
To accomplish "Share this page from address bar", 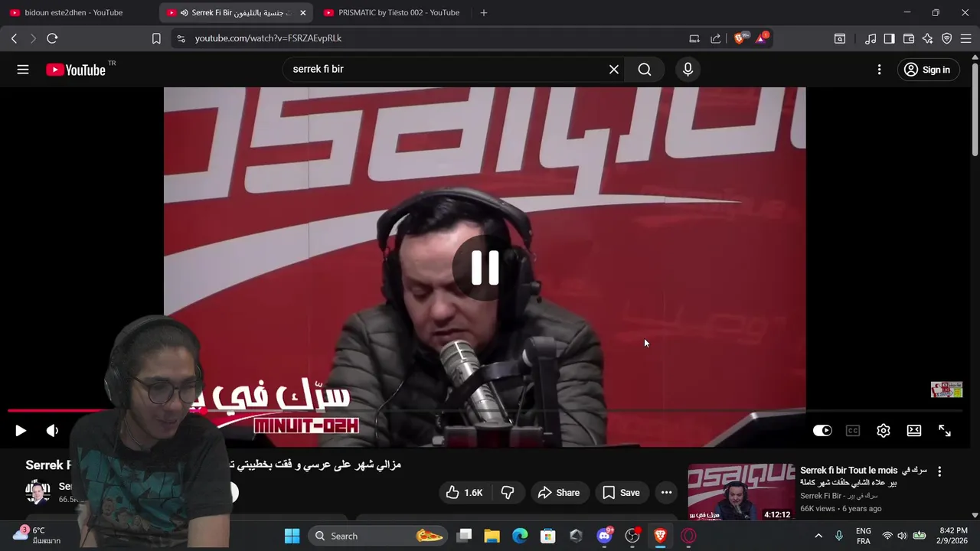I will (716, 38).
